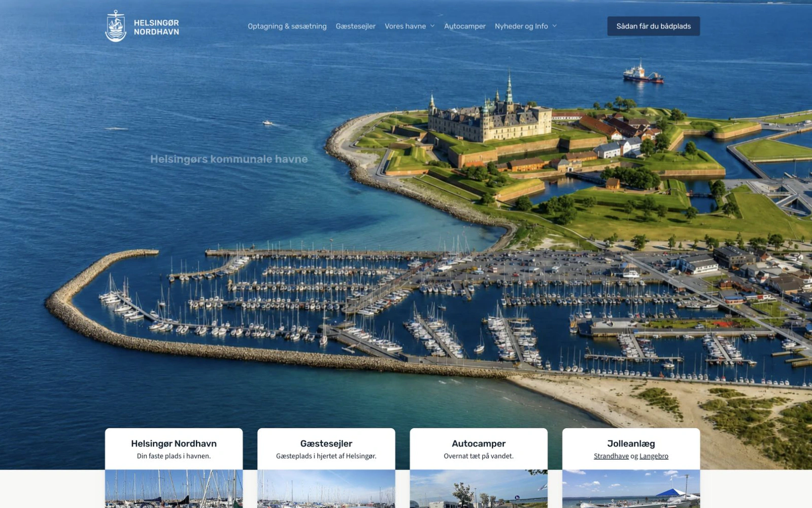Click the Gæstesejler card photo
The width and height of the screenshot is (812, 508).
(326, 489)
